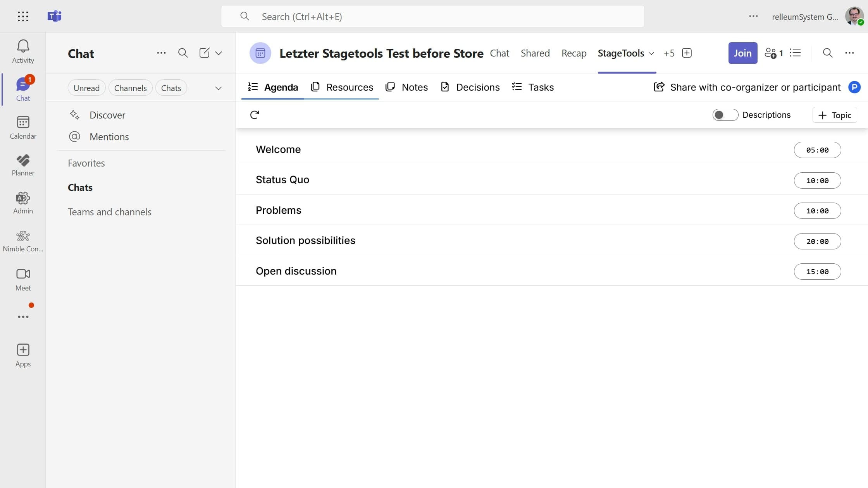Switch to the Shared tab

tap(535, 53)
